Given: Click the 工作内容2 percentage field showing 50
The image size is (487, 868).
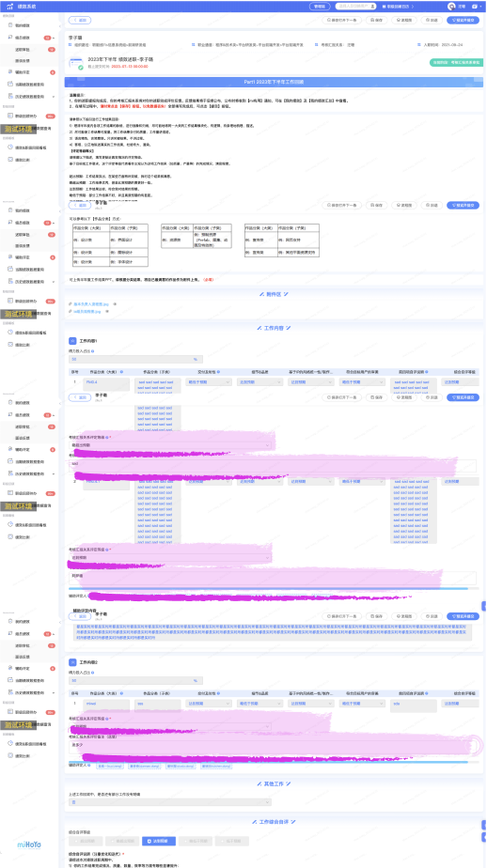Looking at the screenshot, I should point(135,680).
